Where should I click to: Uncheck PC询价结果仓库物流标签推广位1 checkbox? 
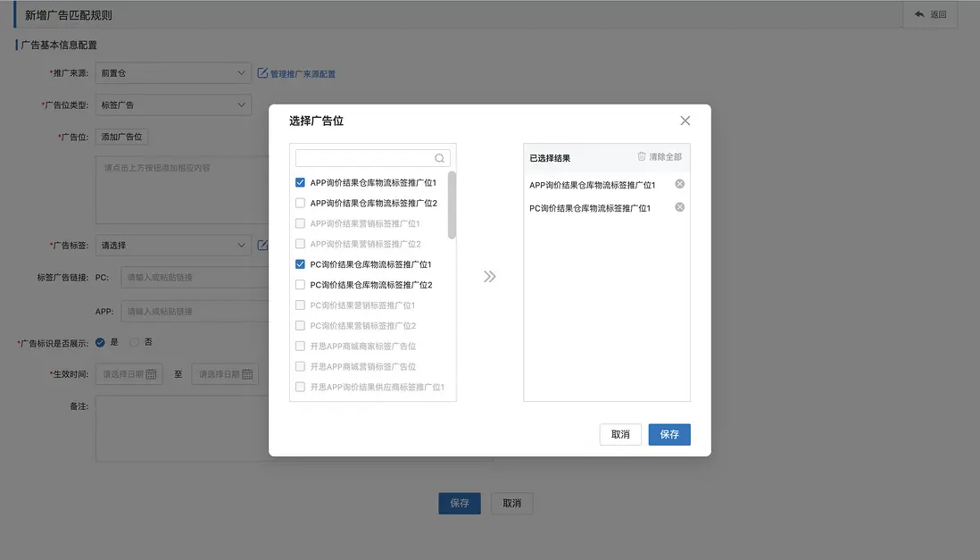[300, 264]
